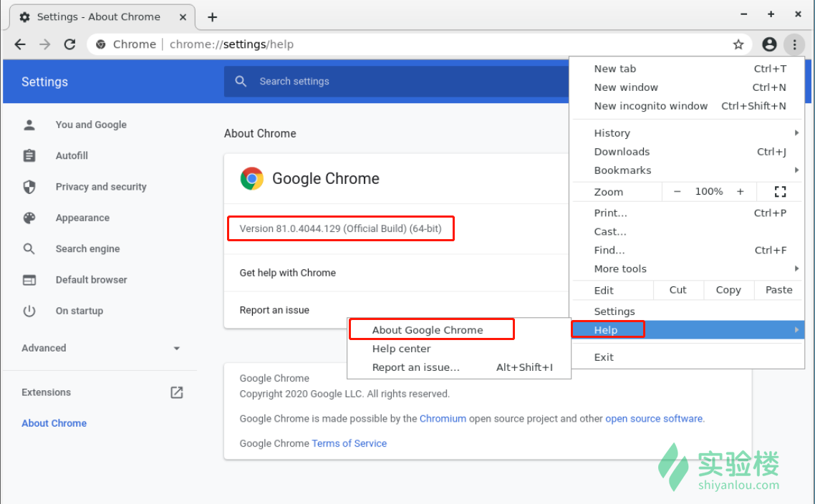Click the three-dot Chrome menu icon
The width and height of the screenshot is (815, 504).
[794, 44]
